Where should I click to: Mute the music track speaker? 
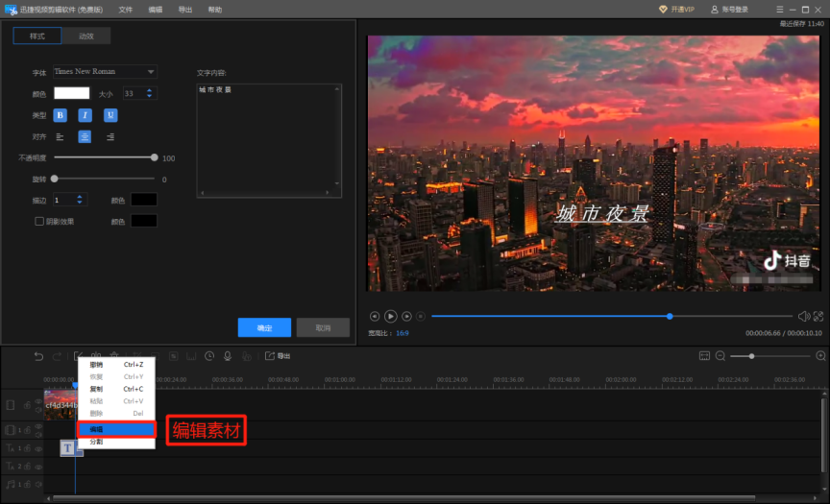coord(38,484)
